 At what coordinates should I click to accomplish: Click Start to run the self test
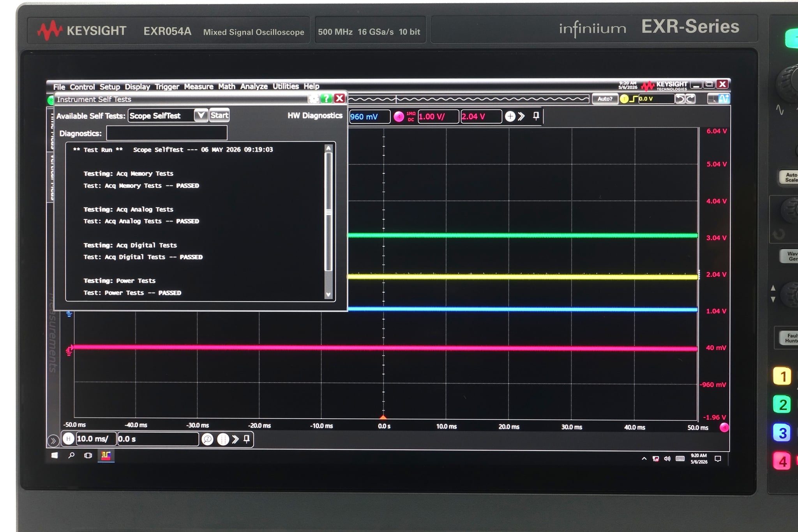click(219, 115)
